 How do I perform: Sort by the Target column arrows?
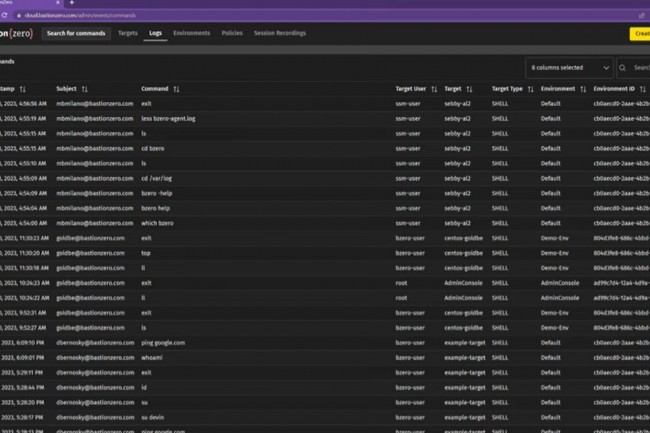469,89
